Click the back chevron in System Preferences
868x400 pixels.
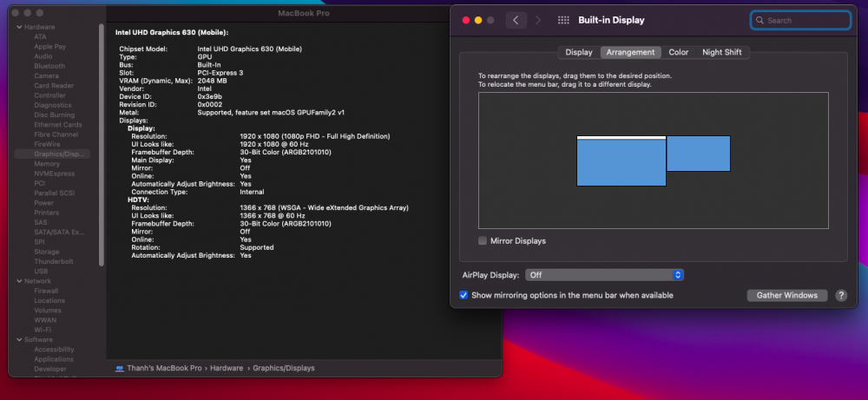(x=516, y=20)
